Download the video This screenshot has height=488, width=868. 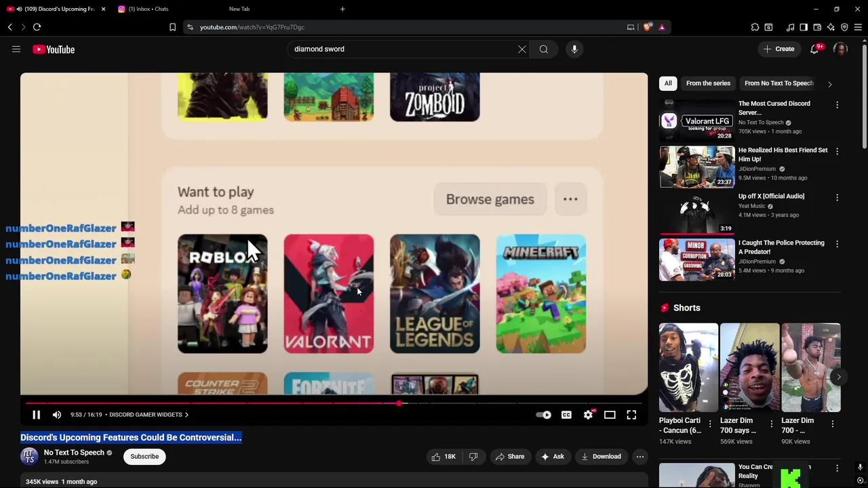[x=601, y=457]
